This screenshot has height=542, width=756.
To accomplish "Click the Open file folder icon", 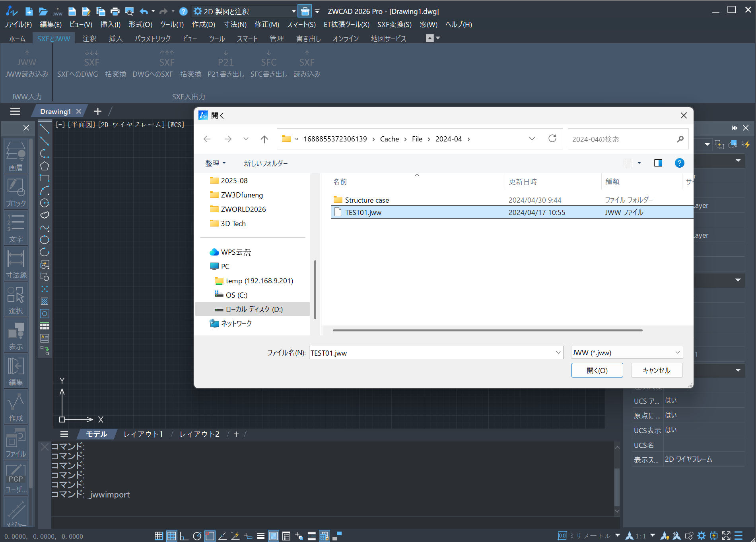I will [x=43, y=12].
